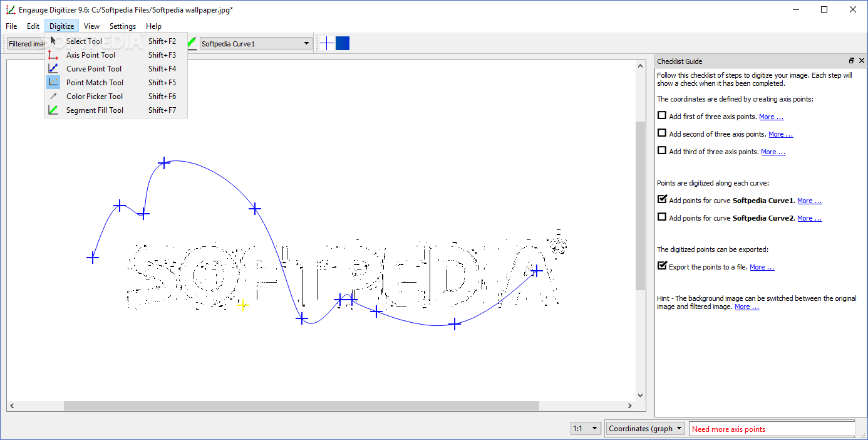868x440 pixels.
Task: Open More link for second axis point
Action: click(x=780, y=134)
